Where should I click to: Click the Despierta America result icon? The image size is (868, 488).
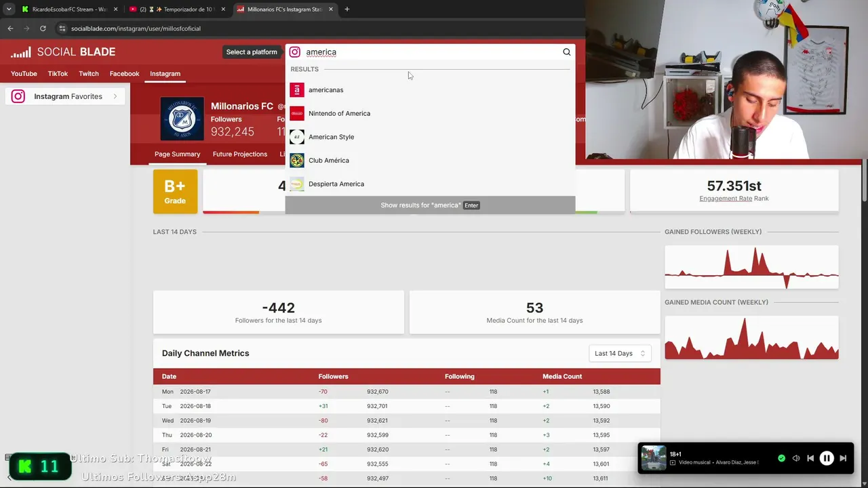click(297, 184)
